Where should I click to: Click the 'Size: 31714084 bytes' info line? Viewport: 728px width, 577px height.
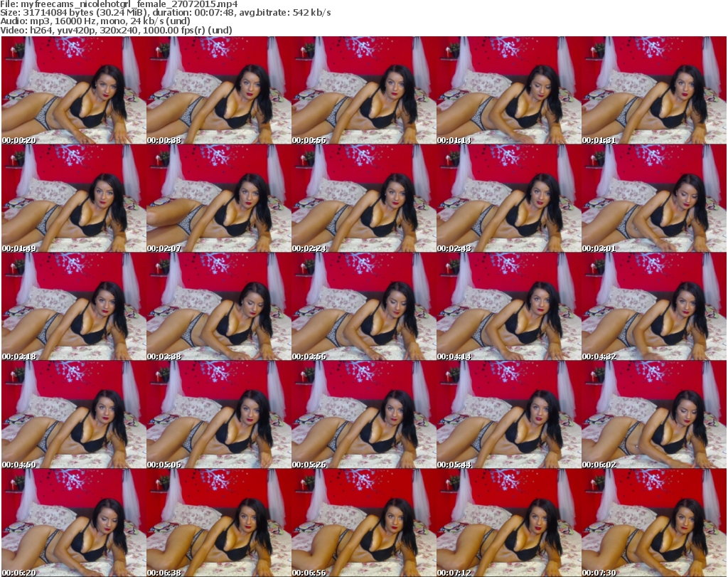pyautogui.click(x=165, y=13)
